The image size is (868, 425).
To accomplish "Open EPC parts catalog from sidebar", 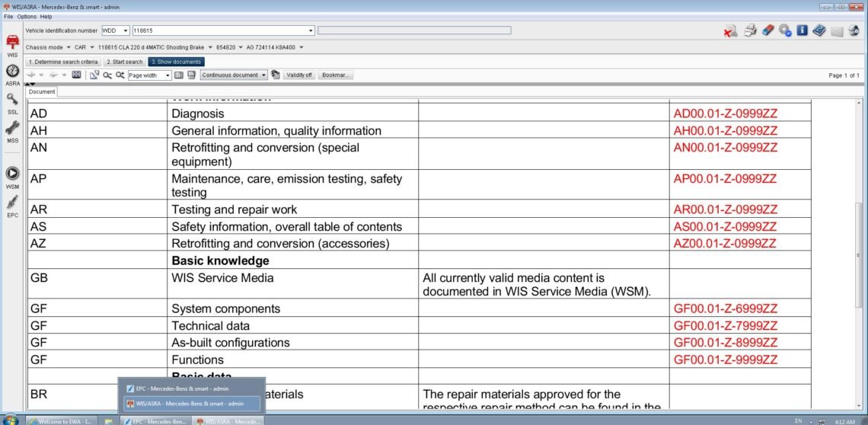I will coord(12,206).
